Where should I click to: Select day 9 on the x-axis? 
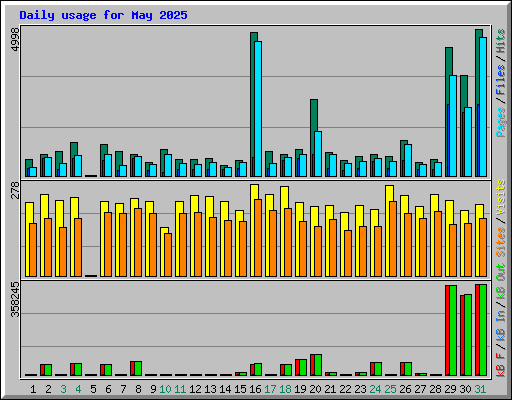[153, 389]
